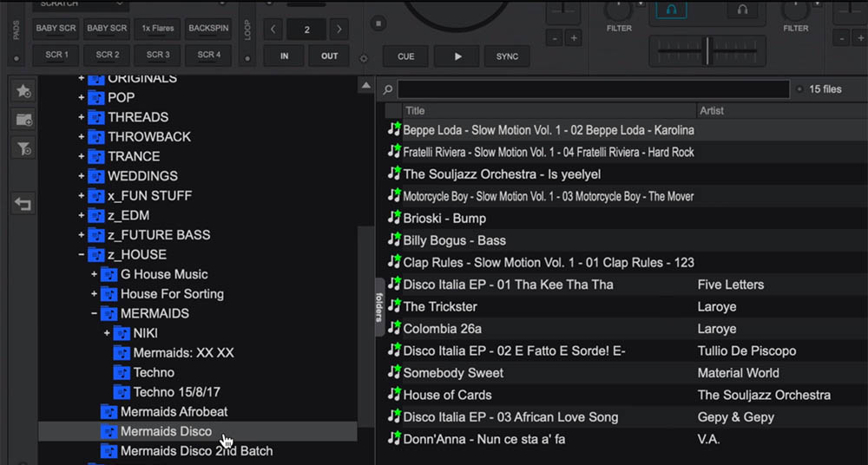Click the small dot under the LOOP label

[247, 58]
